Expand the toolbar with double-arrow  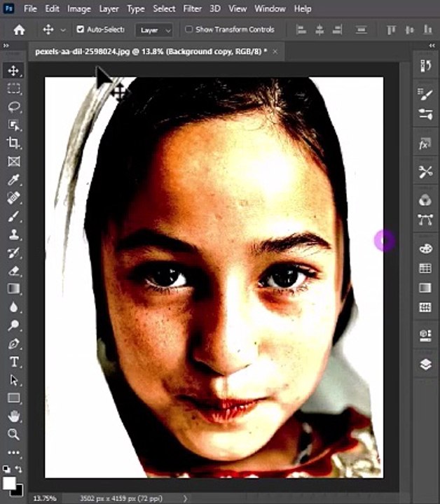[x=6, y=45]
